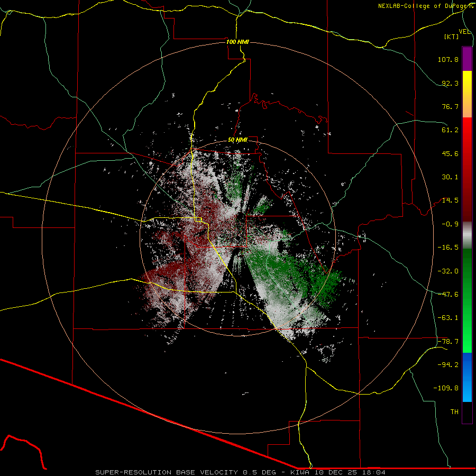Click the 61.2 velocity scale value
Screen dimensions: 476x476
coord(450,130)
